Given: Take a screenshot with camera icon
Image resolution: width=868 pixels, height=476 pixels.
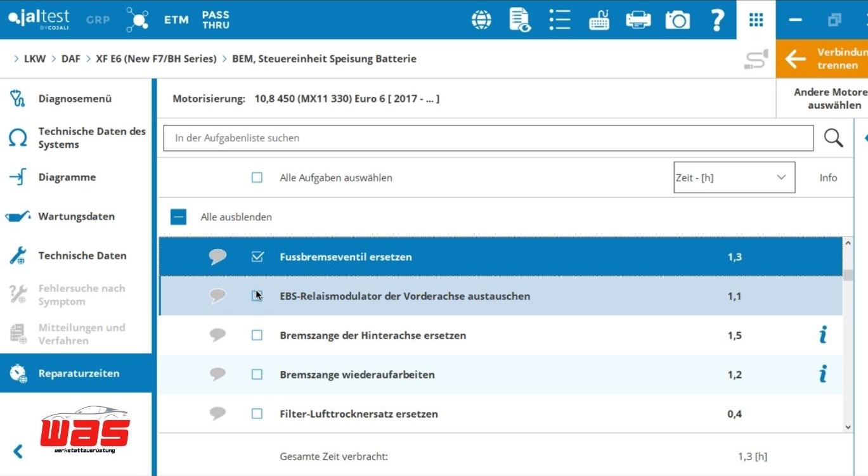Looking at the screenshot, I should [677, 20].
